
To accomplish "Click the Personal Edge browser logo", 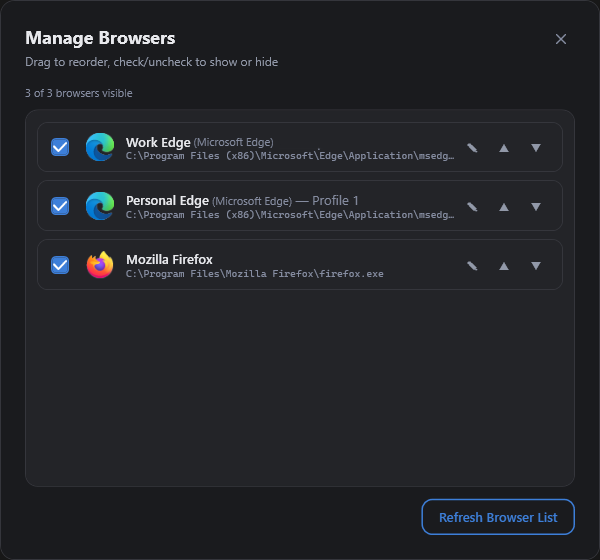I will (100, 206).
